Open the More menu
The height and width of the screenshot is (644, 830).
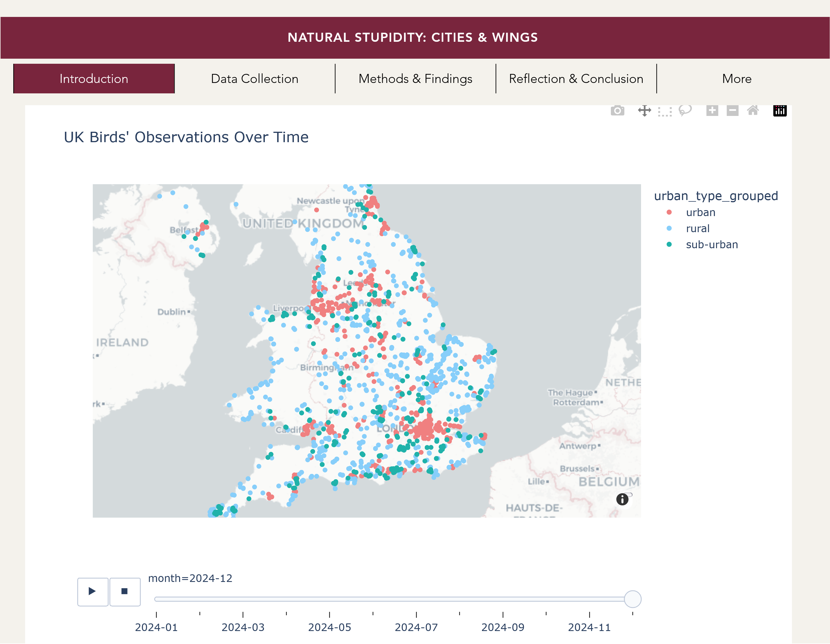[737, 79]
